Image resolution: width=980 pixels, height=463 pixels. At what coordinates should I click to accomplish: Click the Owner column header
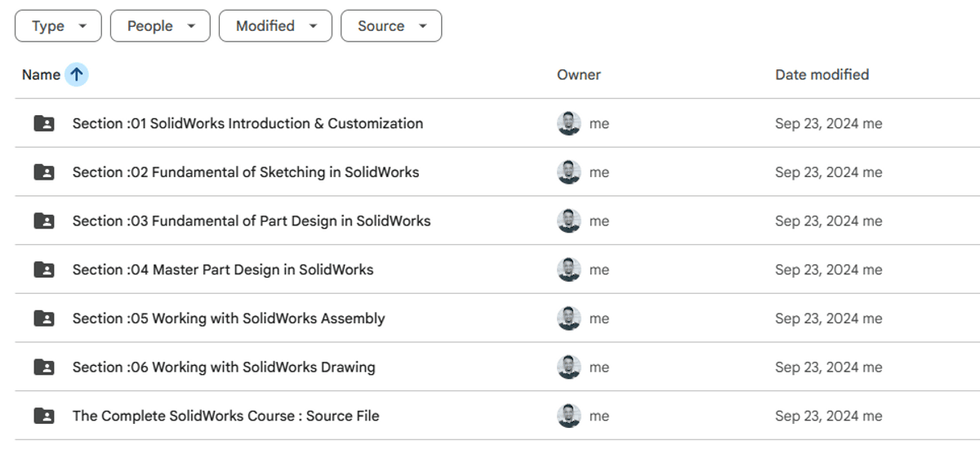(578, 74)
